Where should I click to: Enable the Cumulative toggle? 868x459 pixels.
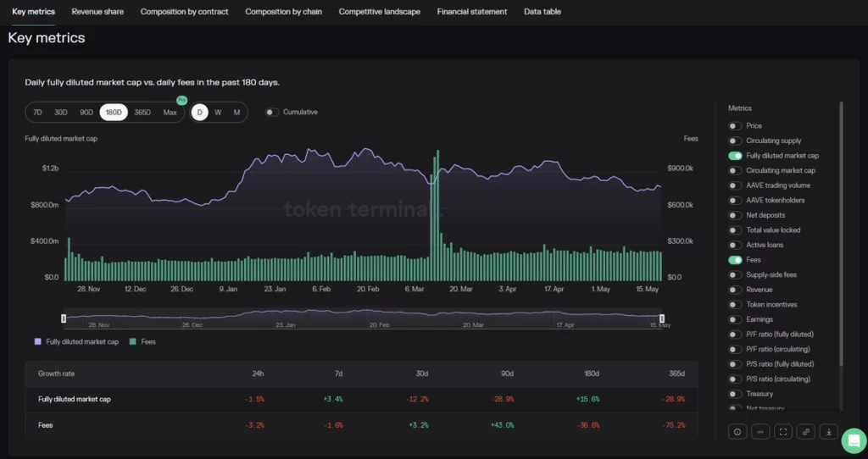(271, 112)
